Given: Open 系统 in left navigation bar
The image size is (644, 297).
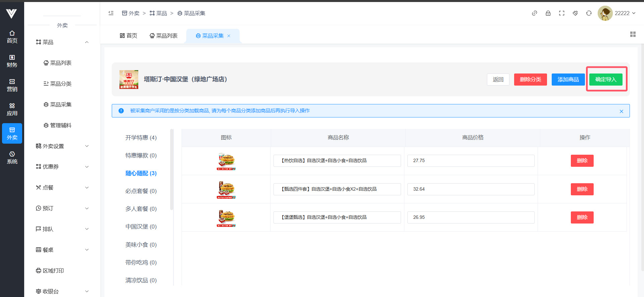Looking at the screenshot, I should coord(12,158).
